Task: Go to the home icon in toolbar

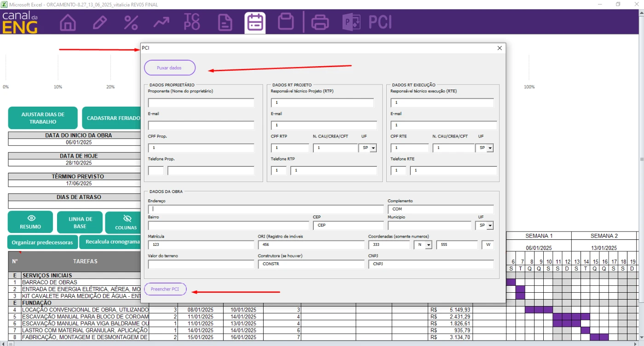Action: pyautogui.click(x=68, y=22)
